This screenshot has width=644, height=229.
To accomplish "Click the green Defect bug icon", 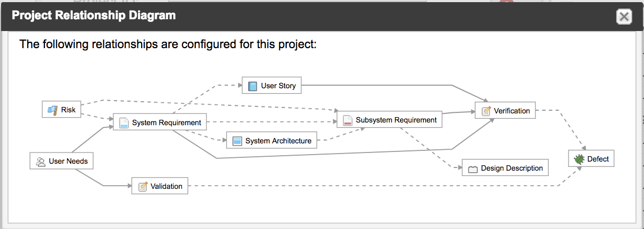I will (579, 159).
